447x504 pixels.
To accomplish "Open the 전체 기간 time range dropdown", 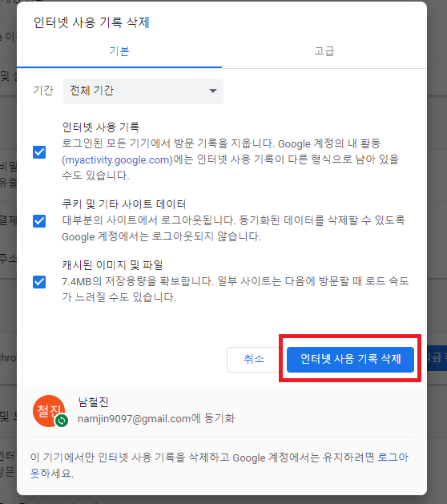I will [143, 91].
